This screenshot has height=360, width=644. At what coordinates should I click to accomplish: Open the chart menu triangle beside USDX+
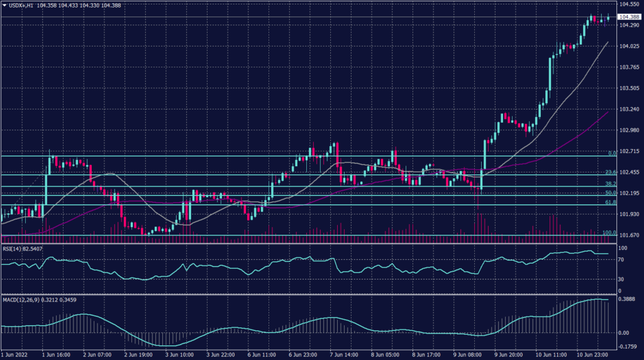pos(4,4)
